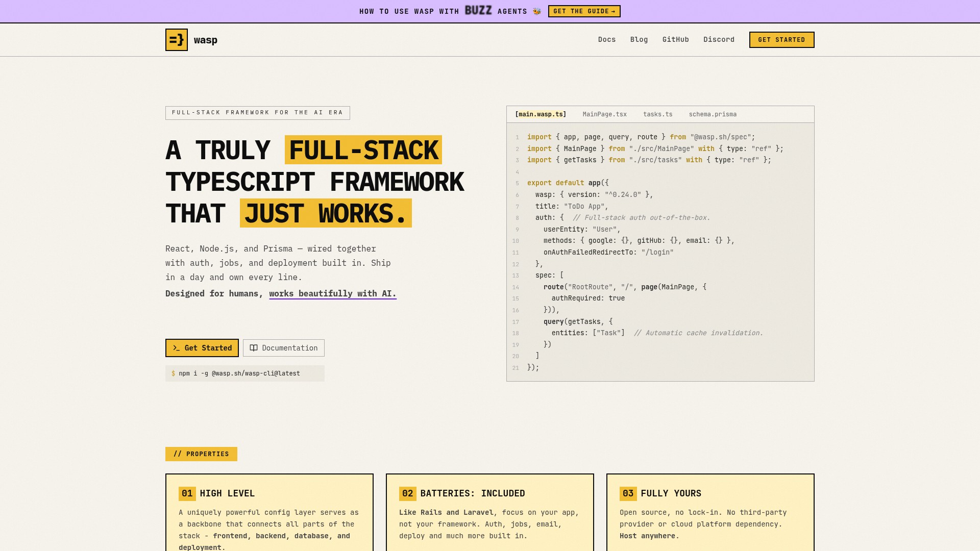The height and width of the screenshot is (551, 980).
Task: Switch to the MainPage.tsx tab
Action: 605,114
